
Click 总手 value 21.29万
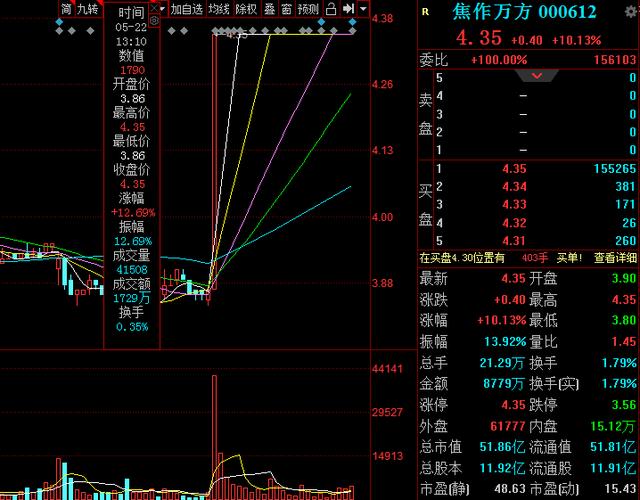point(502,362)
